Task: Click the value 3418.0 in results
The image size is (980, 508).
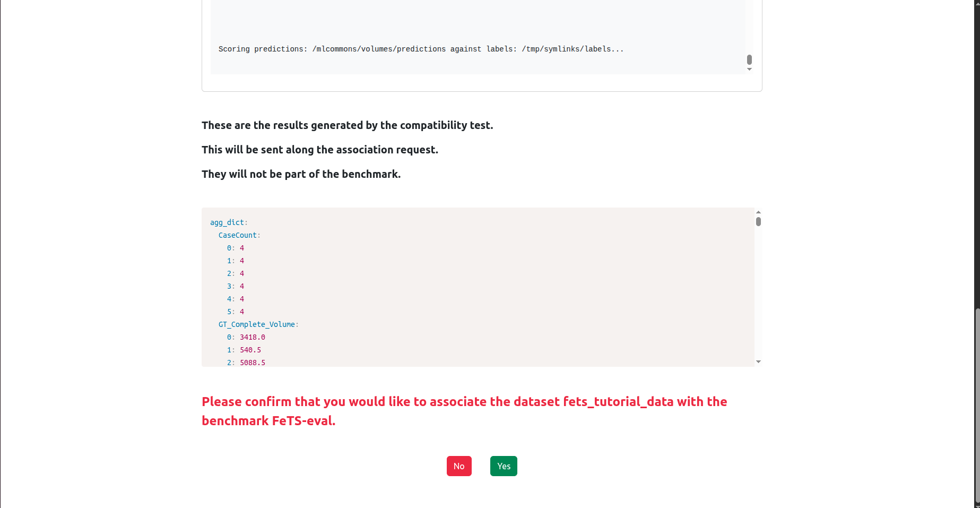Action: (253, 337)
